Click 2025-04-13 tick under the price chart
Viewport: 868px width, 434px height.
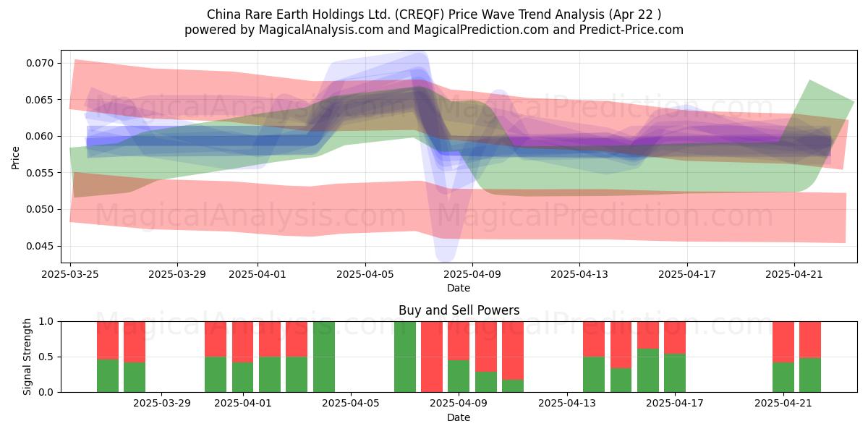coord(579,274)
